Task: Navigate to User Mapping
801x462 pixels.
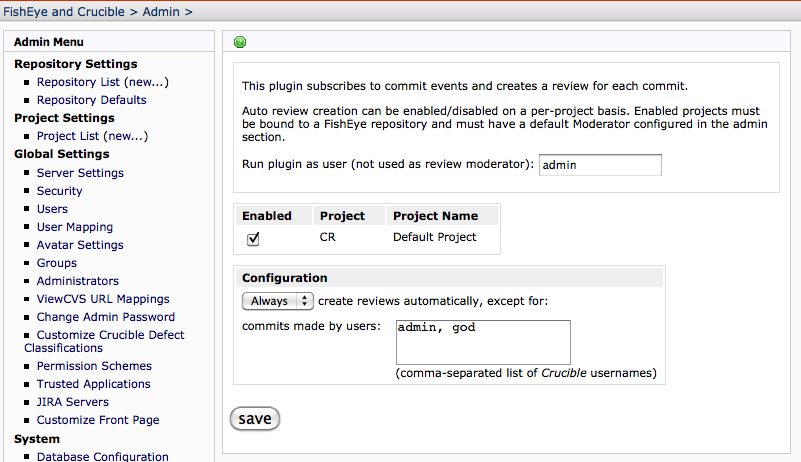Action: coord(74,227)
